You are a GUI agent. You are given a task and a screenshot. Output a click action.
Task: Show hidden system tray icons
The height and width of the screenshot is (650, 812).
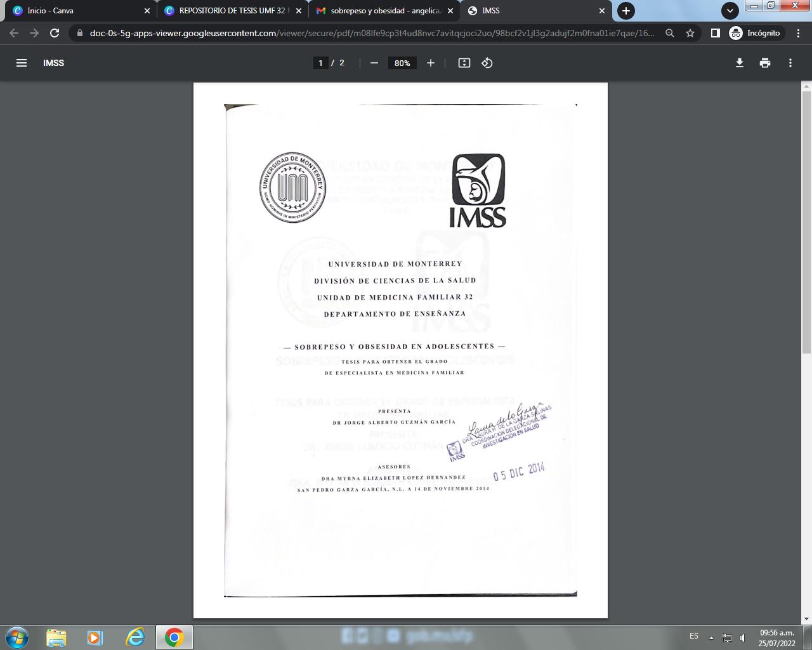pos(711,637)
